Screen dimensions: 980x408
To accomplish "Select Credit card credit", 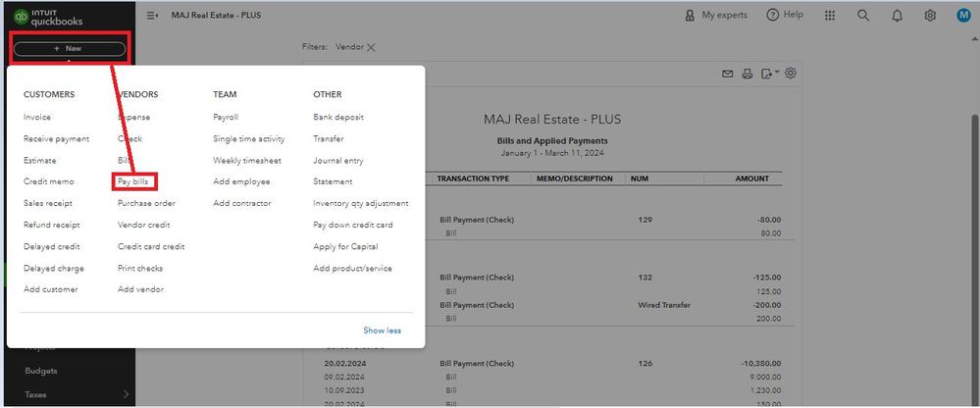I will pos(151,247).
